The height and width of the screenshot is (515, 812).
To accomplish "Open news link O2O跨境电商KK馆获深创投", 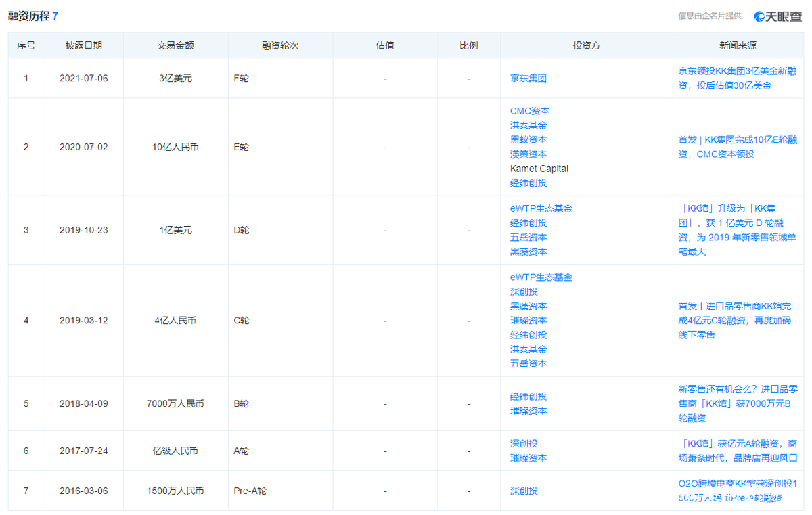I will click(738, 491).
